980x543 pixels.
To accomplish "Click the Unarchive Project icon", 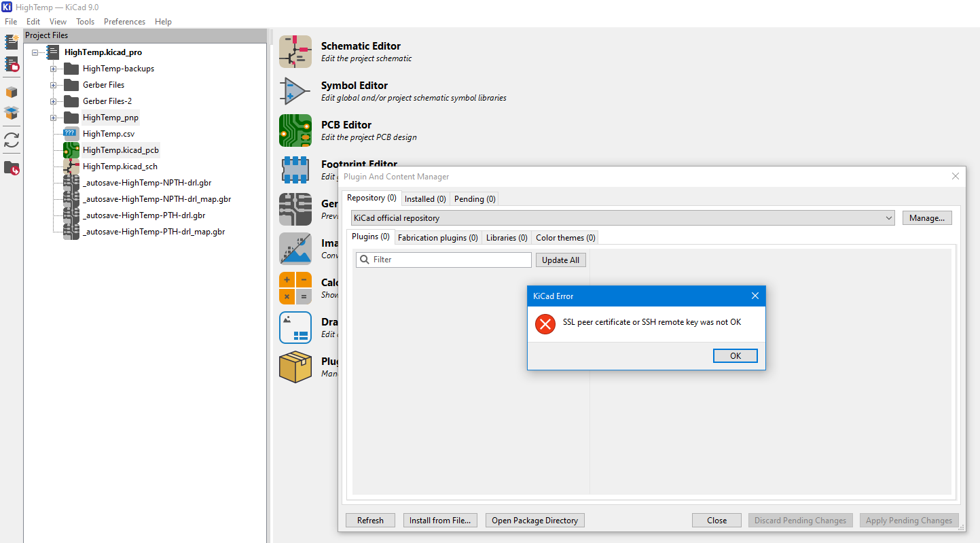I will [x=12, y=113].
